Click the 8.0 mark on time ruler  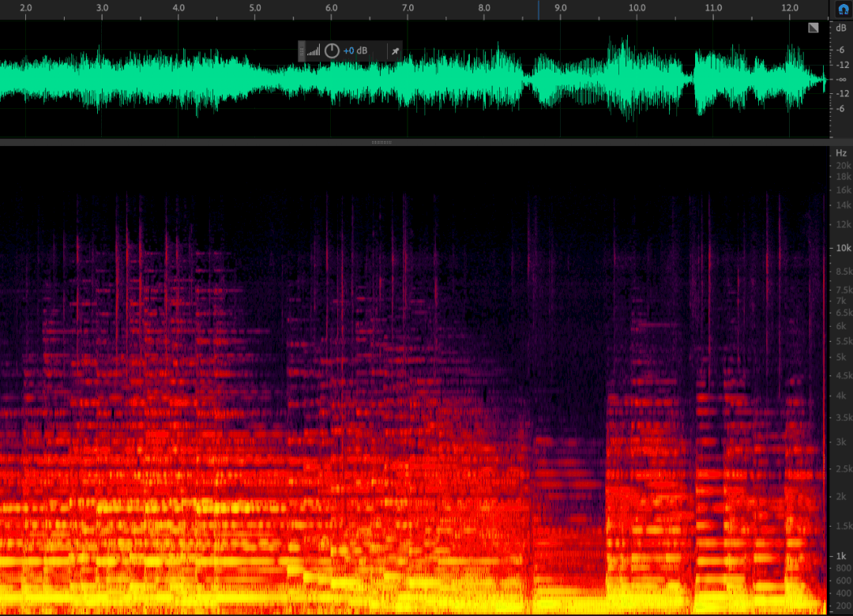484,8
